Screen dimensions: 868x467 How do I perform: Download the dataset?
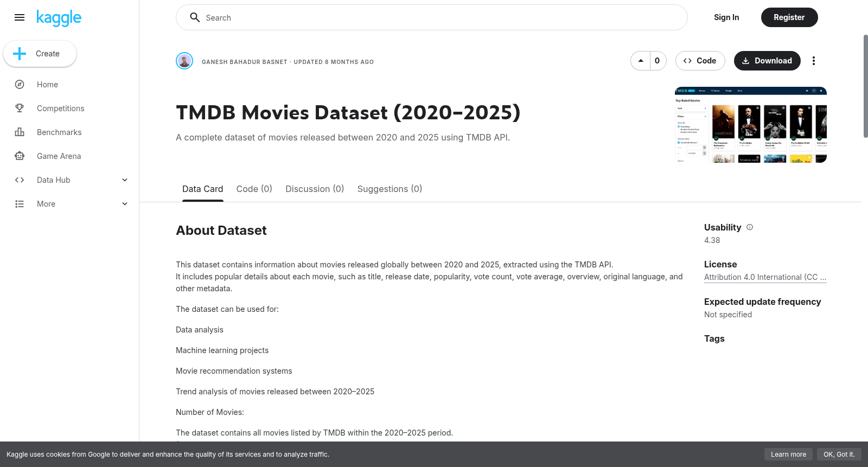pos(767,61)
